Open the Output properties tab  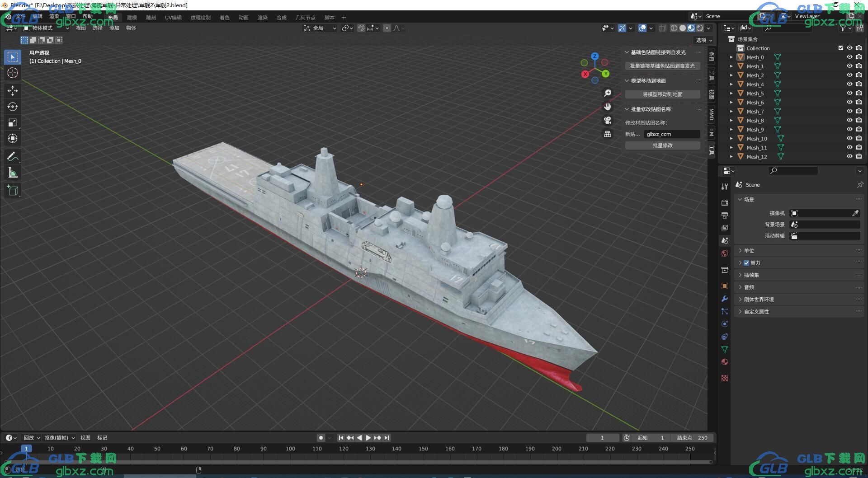725,215
